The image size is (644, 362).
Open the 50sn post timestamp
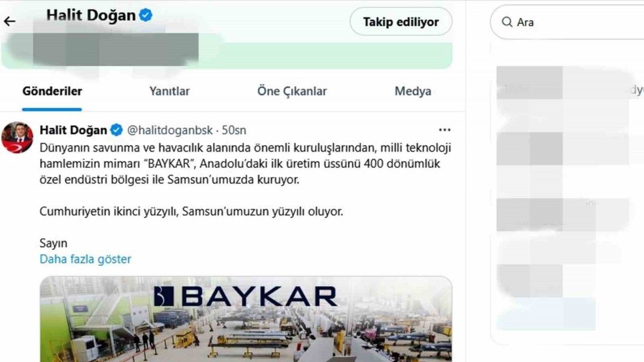234,130
